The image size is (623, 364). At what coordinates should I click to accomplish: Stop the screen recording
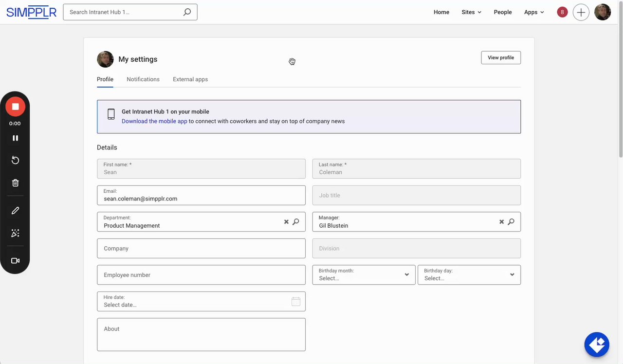(x=15, y=107)
